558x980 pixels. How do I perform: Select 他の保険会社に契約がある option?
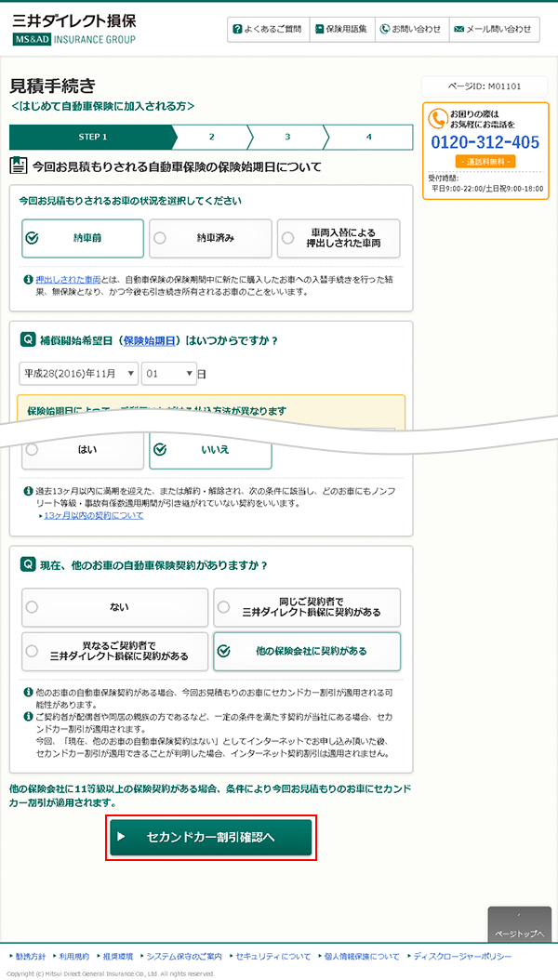tap(307, 652)
